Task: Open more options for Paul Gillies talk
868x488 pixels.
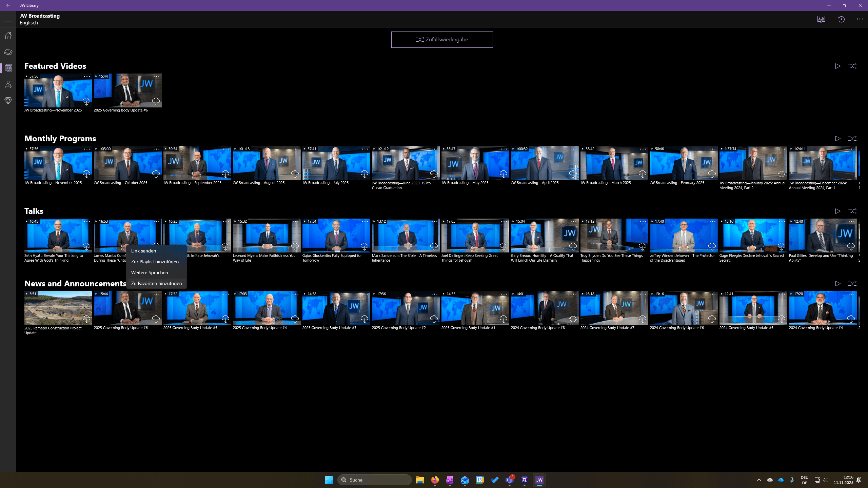Action: pyautogui.click(x=852, y=222)
